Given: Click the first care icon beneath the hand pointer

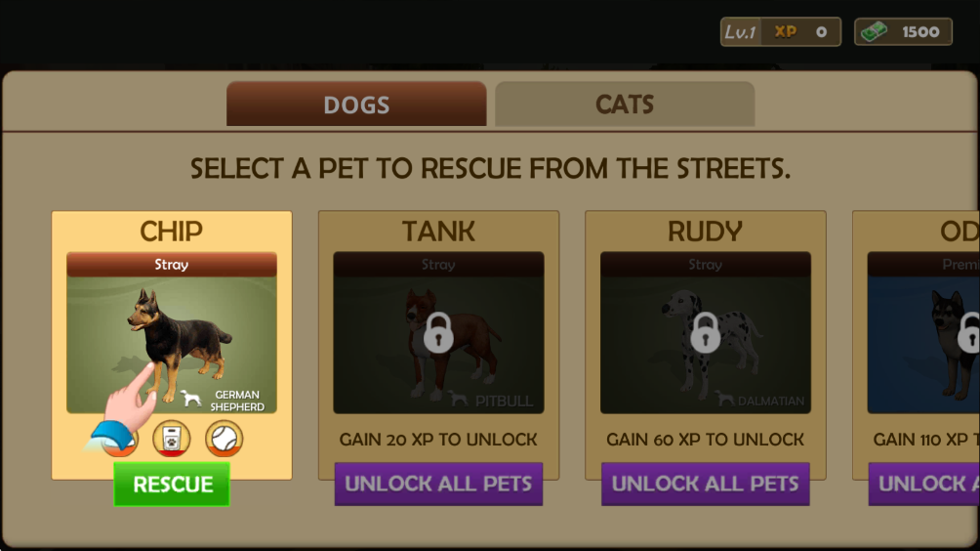Looking at the screenshot, I should point(119,439).
